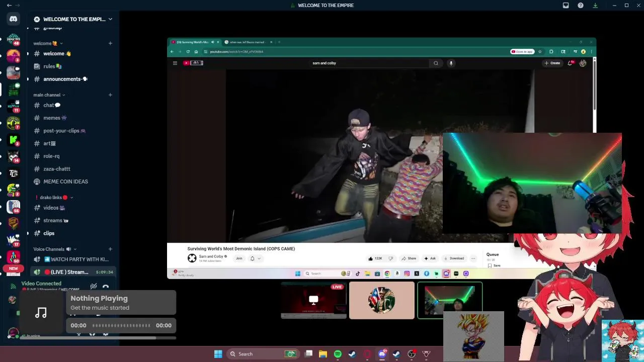Toggle noise suppression icon beside Video Connected
644x362 pixels.
[94, 287]
